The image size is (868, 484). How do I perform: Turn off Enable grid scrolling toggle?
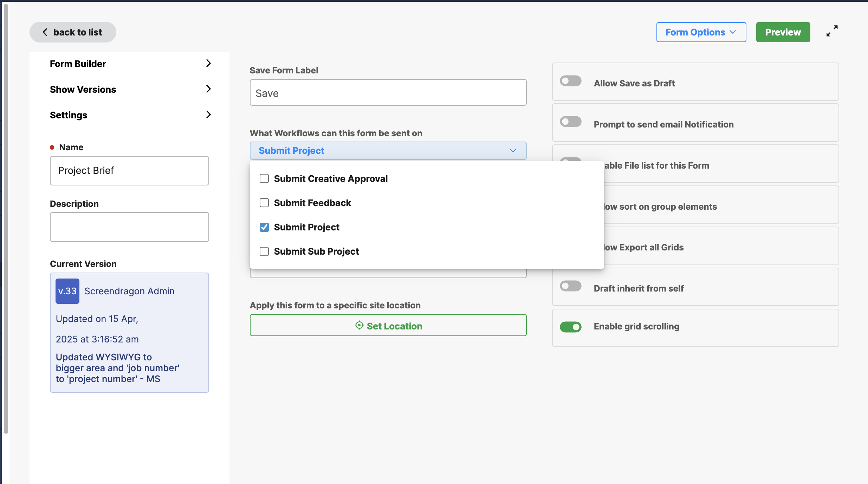570,327
